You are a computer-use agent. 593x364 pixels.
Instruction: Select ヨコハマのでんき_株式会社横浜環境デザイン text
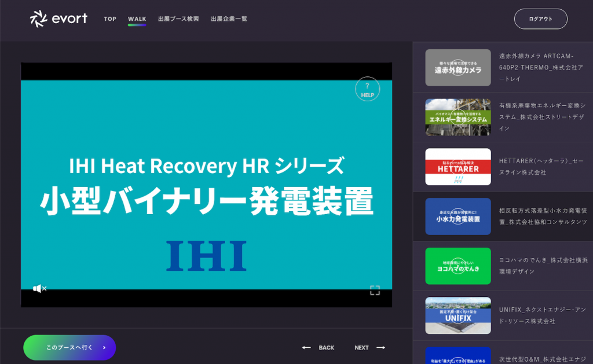coord(543,266)
